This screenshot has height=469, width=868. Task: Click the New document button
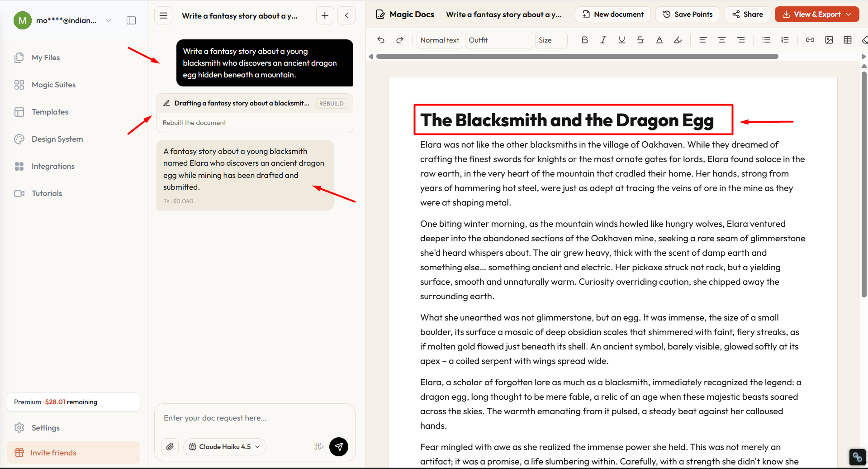613,14
